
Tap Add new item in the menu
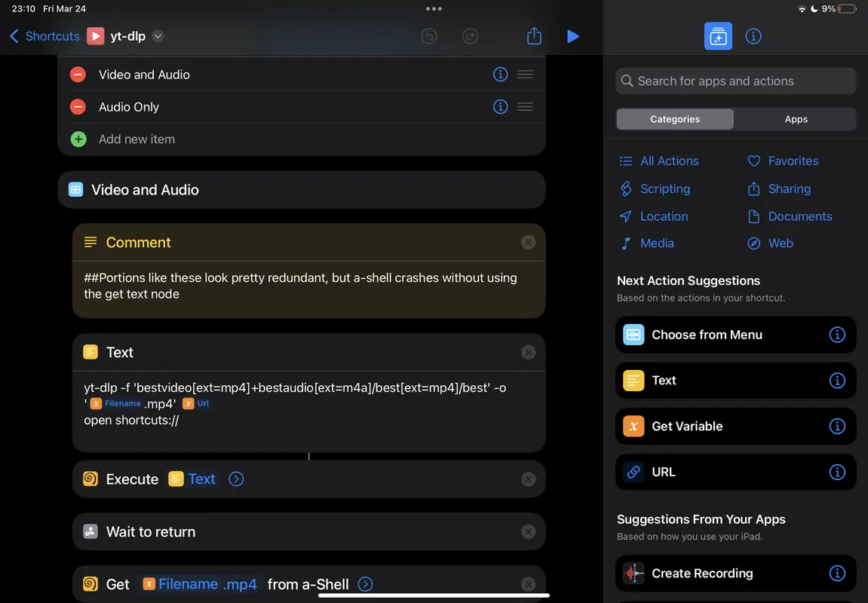136,139
